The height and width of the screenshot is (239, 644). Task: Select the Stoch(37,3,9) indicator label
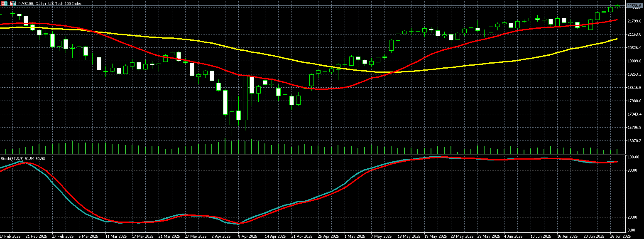pos(23,158)
